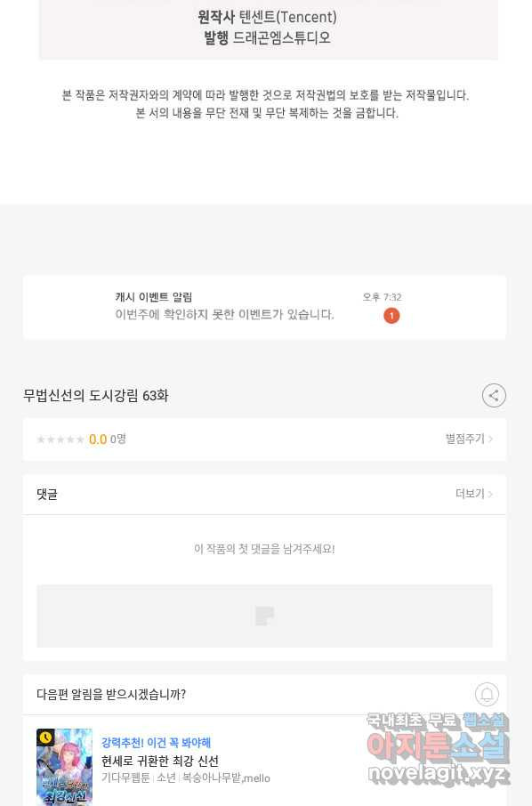The image size is (532, 806).
Task: Tap the clock badge on cover thumbnail
Action: (45, 737)
